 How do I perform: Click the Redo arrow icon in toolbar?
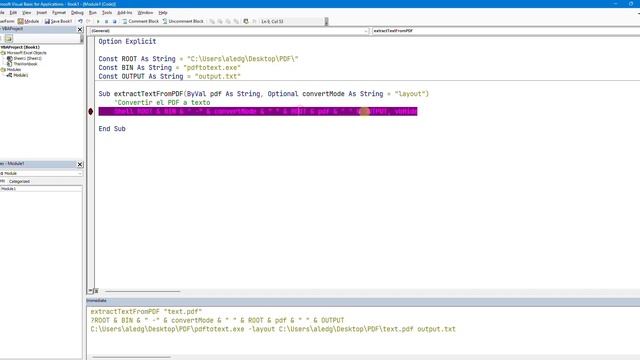coord(88,21)
